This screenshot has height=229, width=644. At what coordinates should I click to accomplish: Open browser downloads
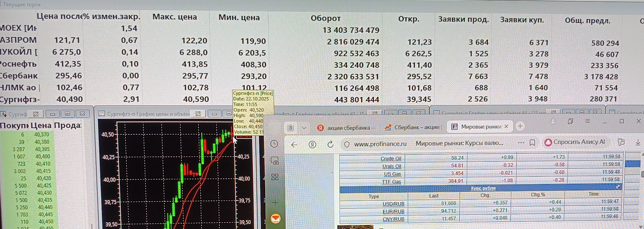pos(638,143)
